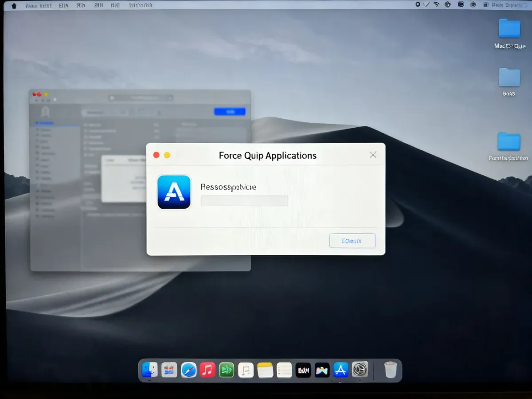Open the Reminders list app in Dock

[284, 370]
